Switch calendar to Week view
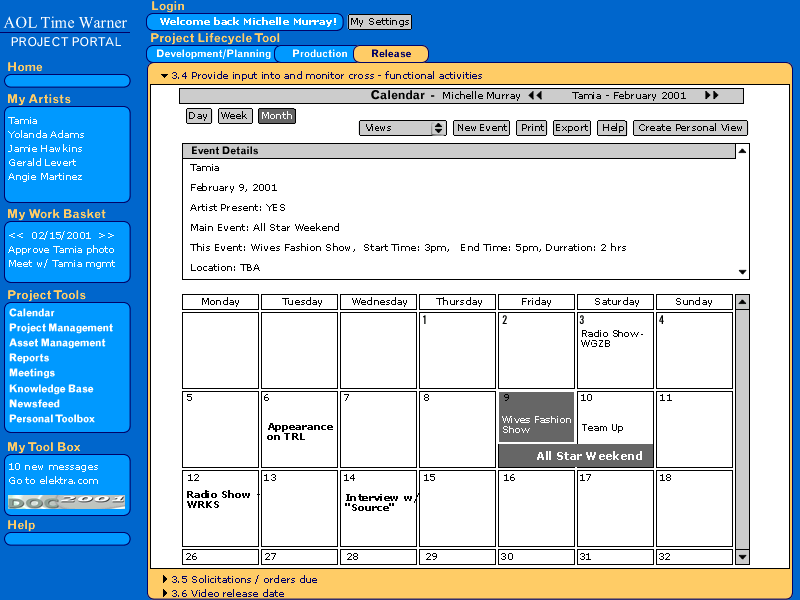Viewport: 800px width, 600px height. click(x=235, y=116)
